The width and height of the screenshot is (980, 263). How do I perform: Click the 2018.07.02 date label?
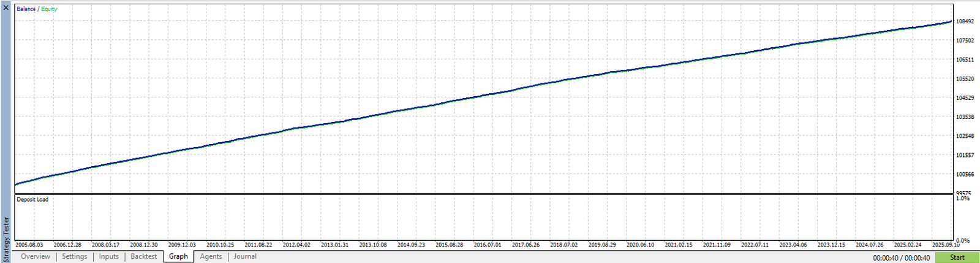pos(563,245)
